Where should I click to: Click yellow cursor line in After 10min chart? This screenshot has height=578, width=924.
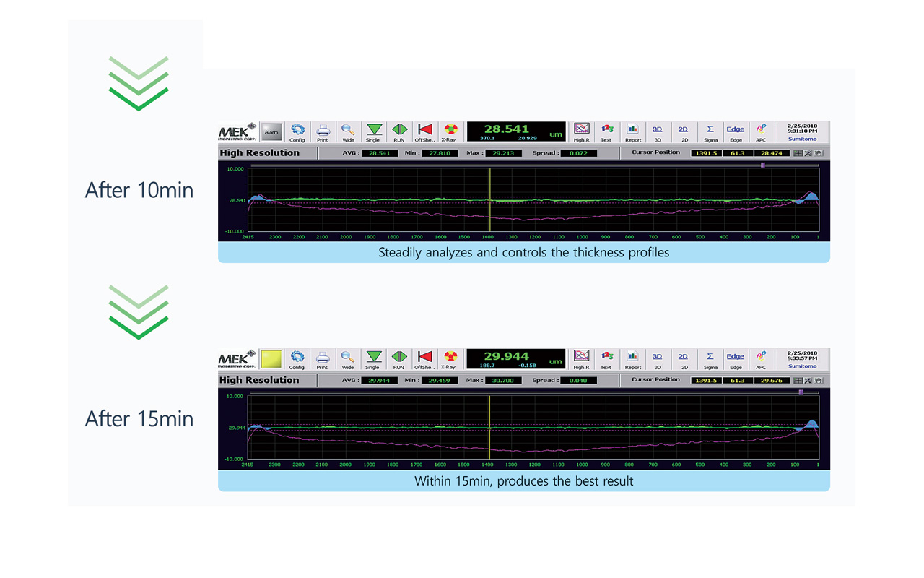(x=490, y=200)
